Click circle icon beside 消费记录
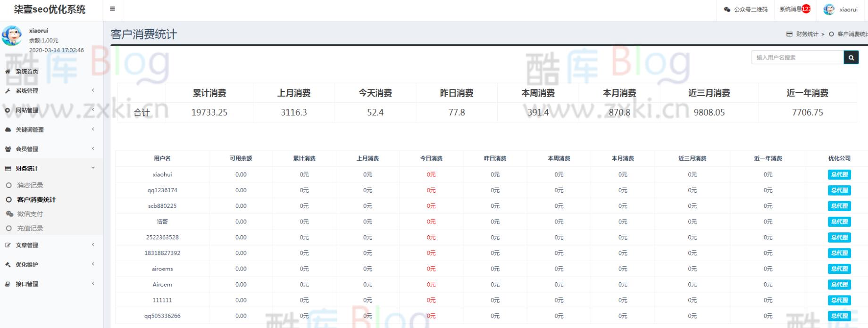 tap(8, 185)
